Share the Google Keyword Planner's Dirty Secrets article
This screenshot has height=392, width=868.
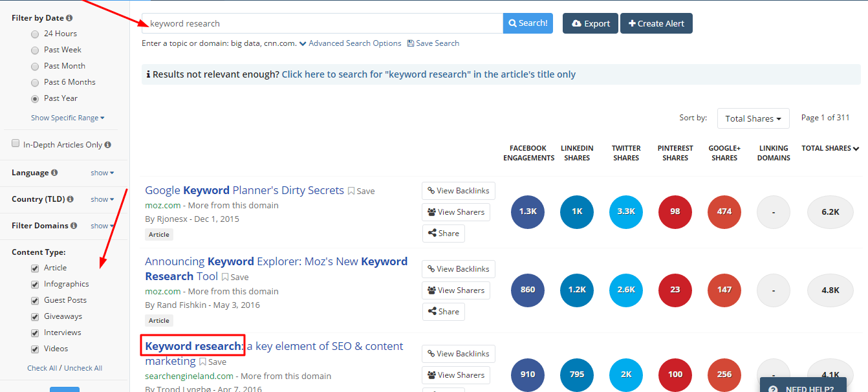point(443,234)
